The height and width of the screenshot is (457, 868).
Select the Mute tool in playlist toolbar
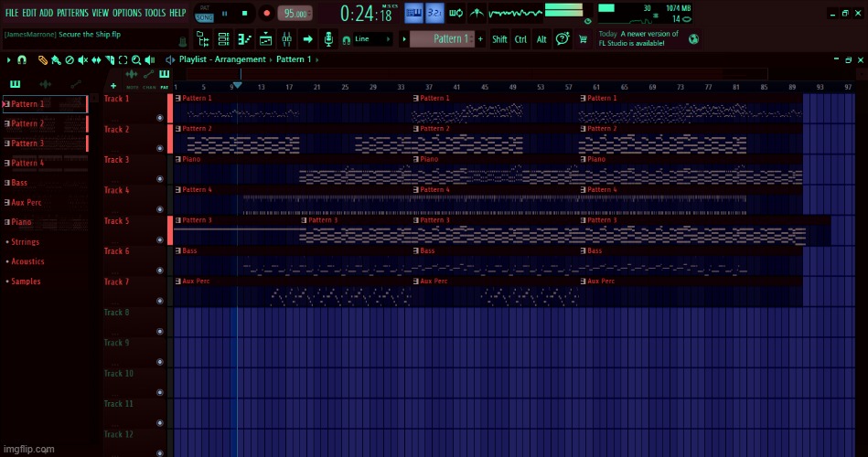(82, 59)
